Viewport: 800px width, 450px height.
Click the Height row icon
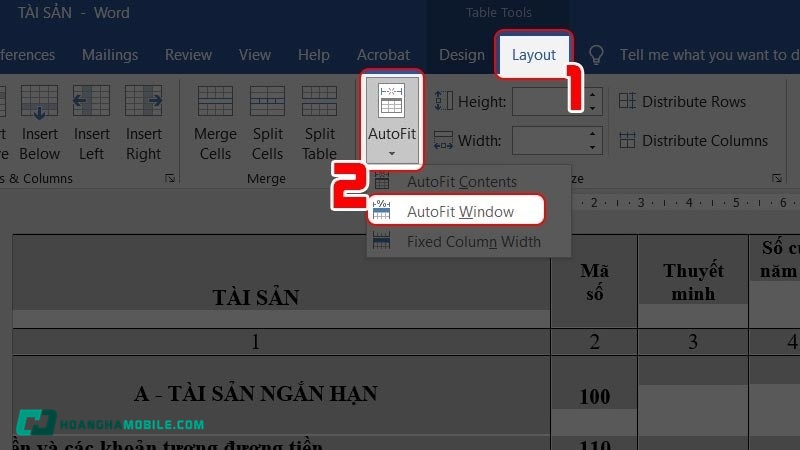tap(443, 101)
